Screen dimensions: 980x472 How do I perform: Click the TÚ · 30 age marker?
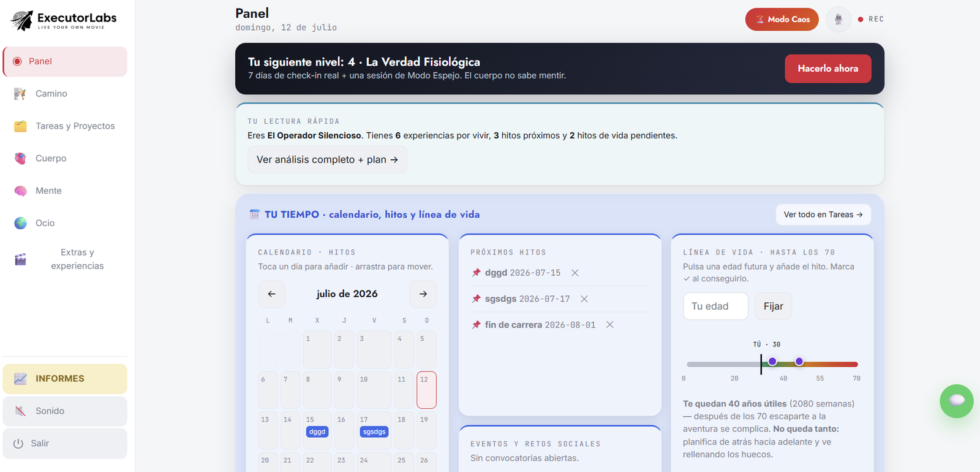(x=767, y=344)
